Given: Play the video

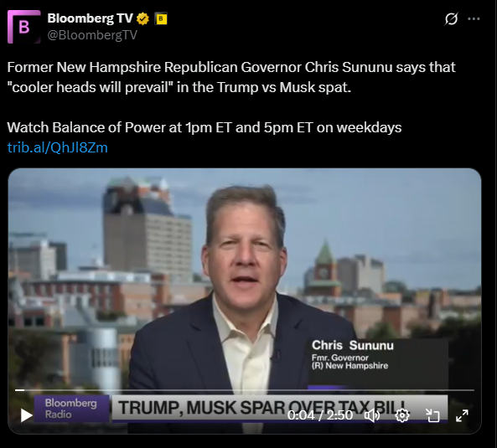Looking at the screenshot, I should click(x=26, y=415).
